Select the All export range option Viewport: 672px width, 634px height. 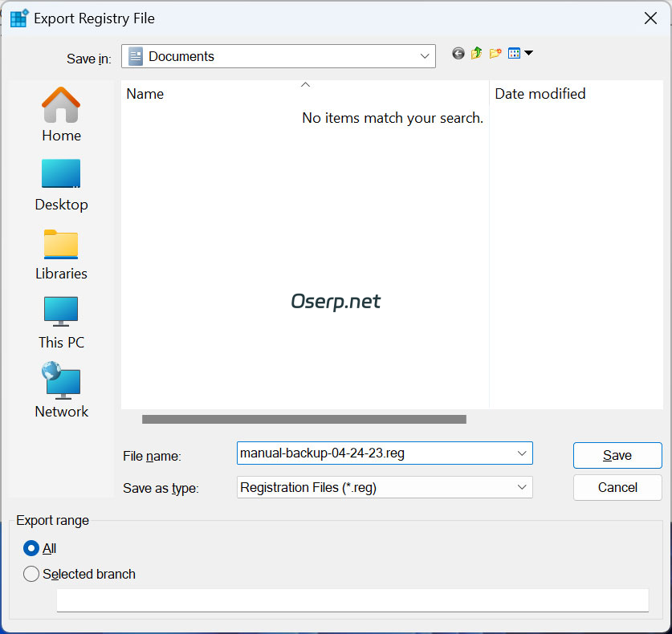tap(31, 548)
